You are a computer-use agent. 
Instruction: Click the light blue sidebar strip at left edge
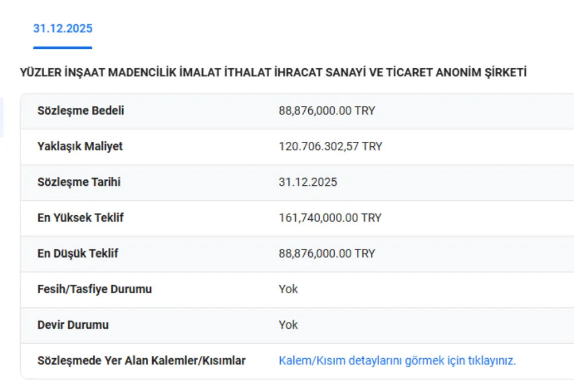click(x=1, y=117)
